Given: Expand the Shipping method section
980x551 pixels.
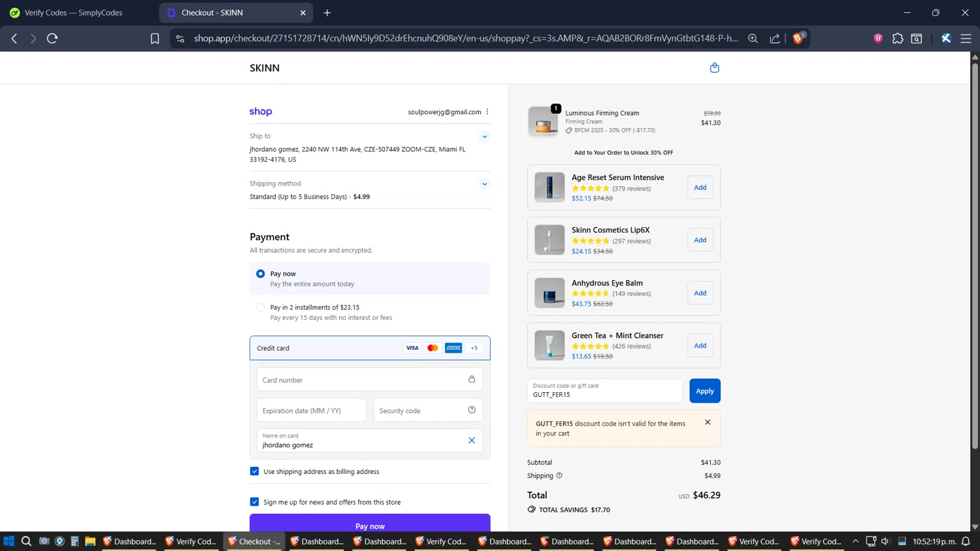Looking at the screenshot, I should click(485, 184).
